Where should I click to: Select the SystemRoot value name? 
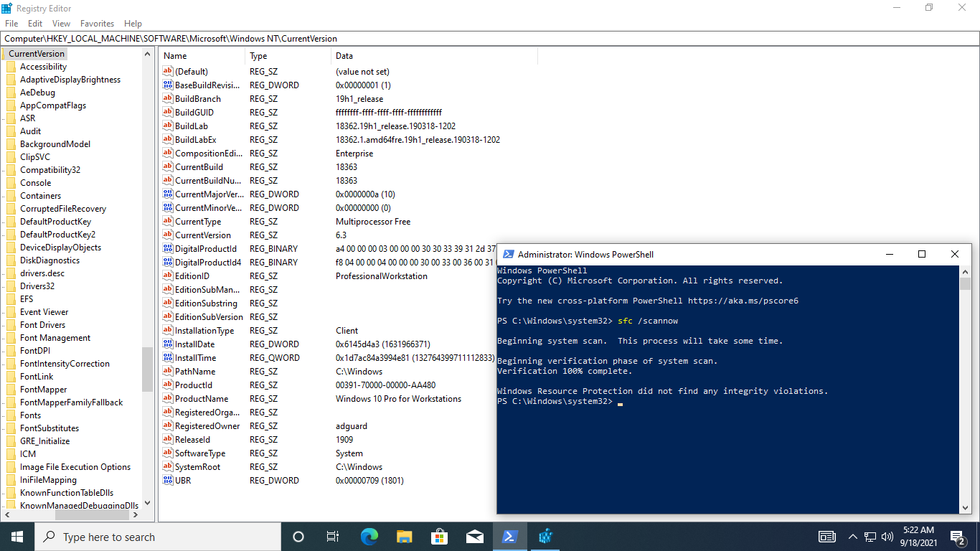[197, 467]
